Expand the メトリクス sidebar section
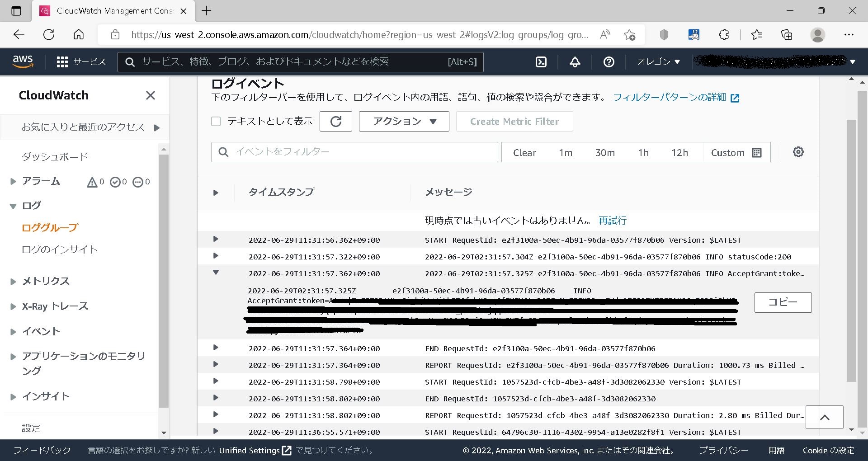Screen dimensions: 868x461 coord(13,282)
